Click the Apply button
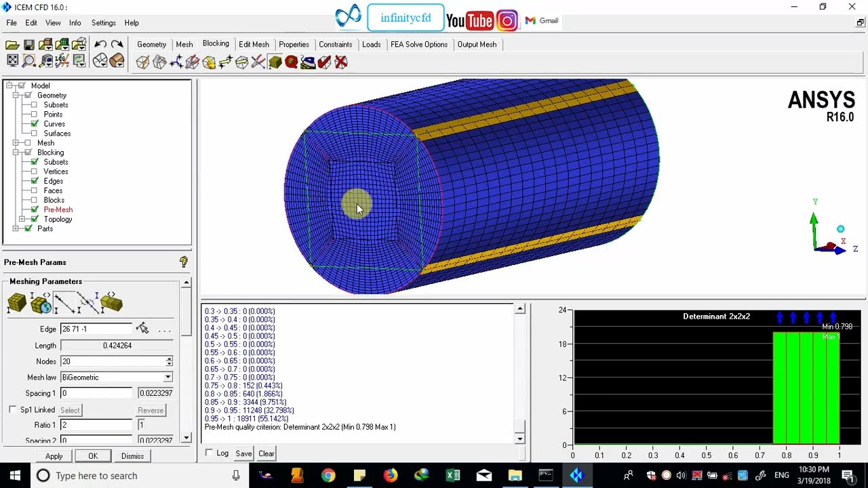Image resolution: width=868 pixels, height=488 pixels. 54,456
